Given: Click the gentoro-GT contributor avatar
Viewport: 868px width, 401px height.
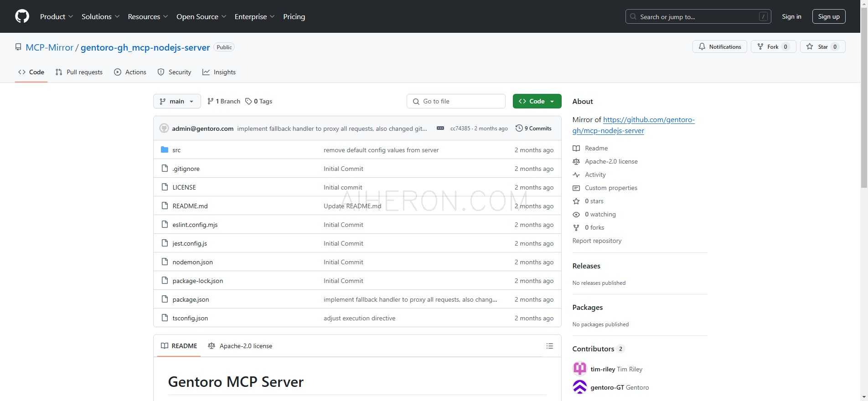Looking at the screenshot, I should [x=579, y=387].
